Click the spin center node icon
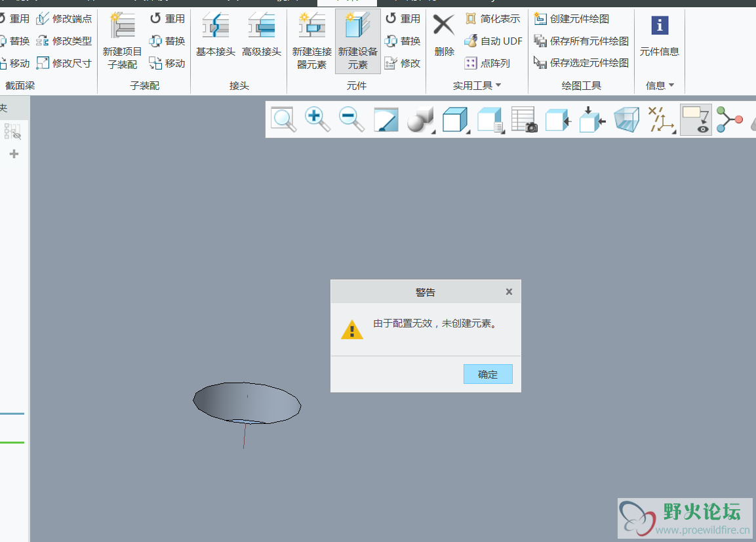This screenshot has height=542, width=756. coord(730,119)
